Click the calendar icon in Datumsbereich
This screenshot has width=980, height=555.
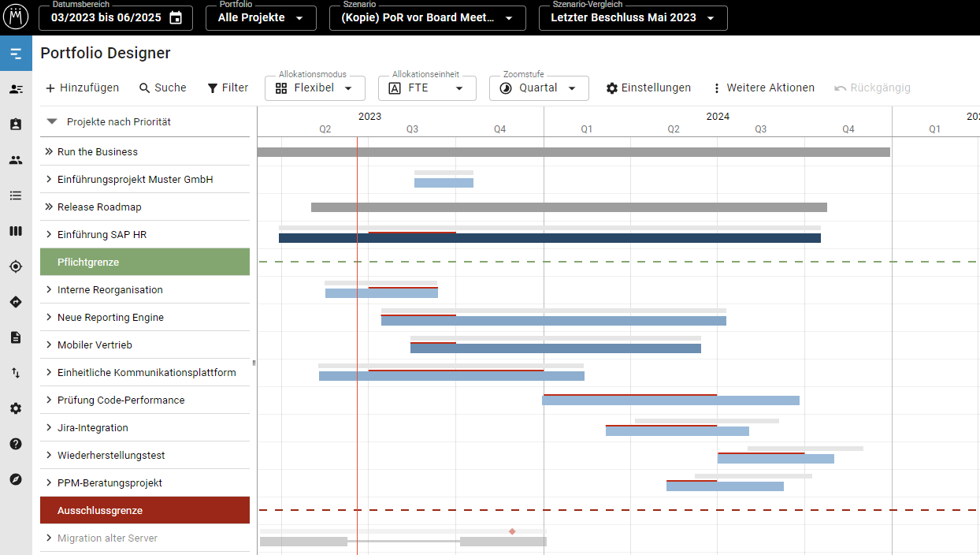click(x=176, y=17)
